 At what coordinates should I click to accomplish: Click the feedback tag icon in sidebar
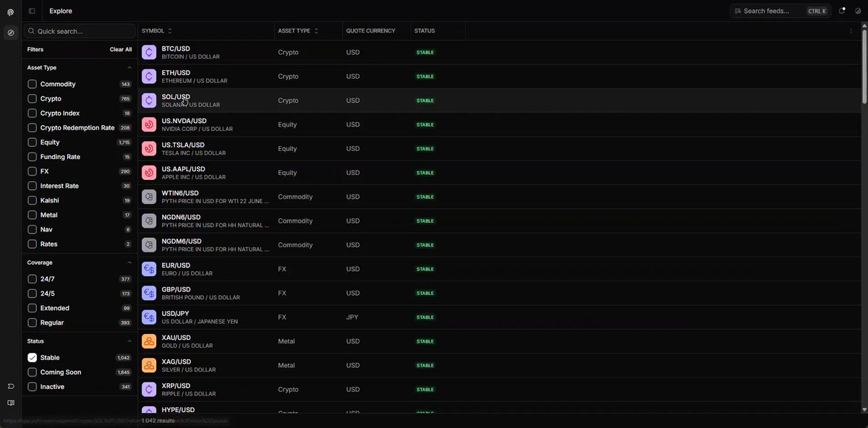tap(11, 386)
